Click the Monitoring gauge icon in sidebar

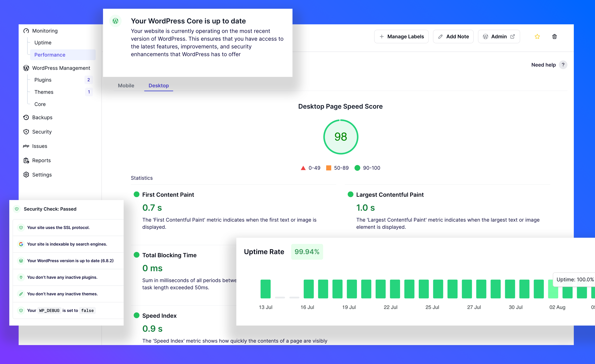(x=26, y=31)
